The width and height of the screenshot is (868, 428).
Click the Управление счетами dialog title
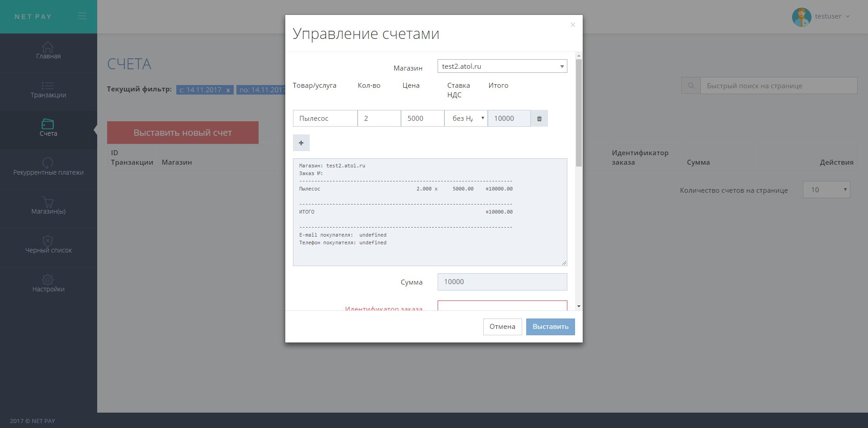tap(366, 33)
